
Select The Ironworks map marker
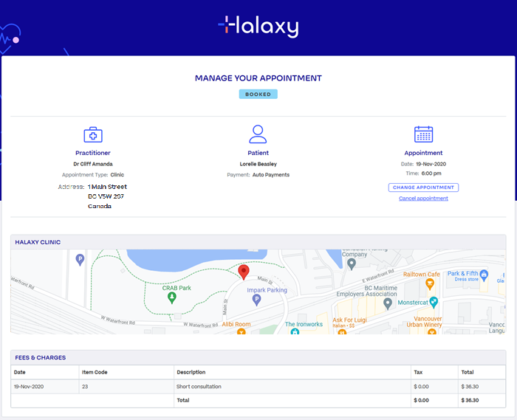[x=295, y=332]
